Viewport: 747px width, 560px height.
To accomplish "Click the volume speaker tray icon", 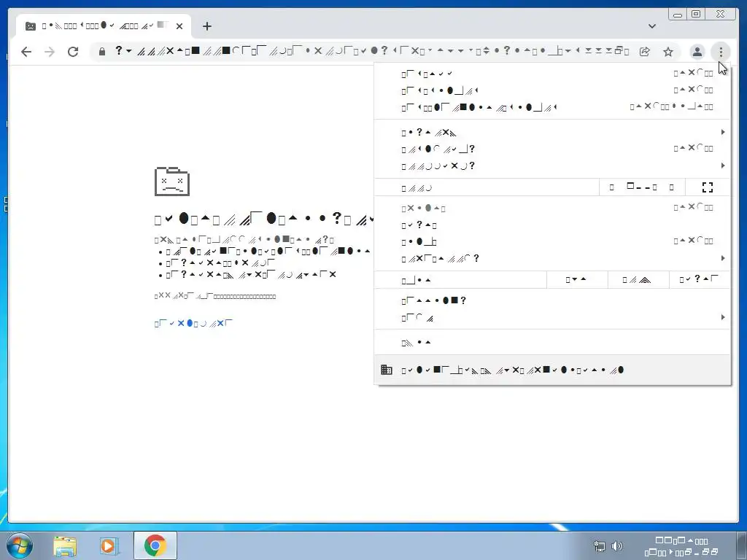I will coord(616,545).
